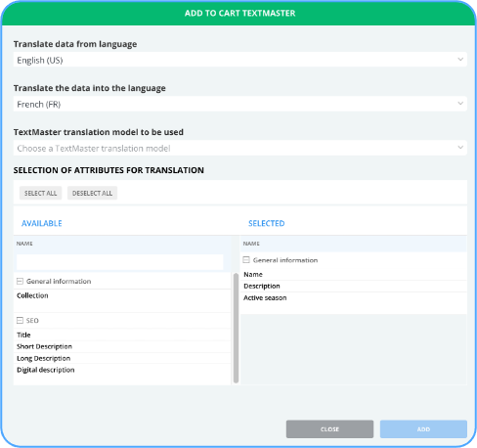477x448 pixels.
Task: Collapse General information group in Selected list
Action: (246, 260)
